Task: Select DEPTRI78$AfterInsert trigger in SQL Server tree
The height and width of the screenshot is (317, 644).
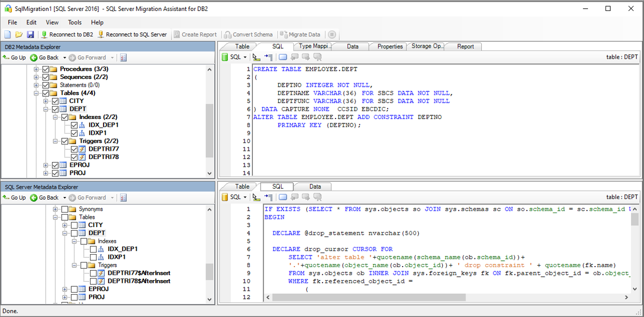Action: [x=138, y=281]
